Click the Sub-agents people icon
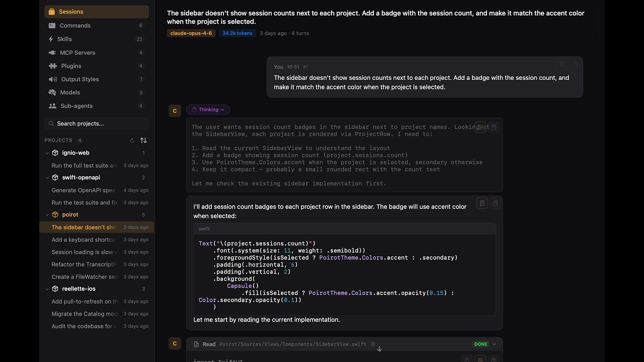The image size is (644, 362). click(52, 106)
